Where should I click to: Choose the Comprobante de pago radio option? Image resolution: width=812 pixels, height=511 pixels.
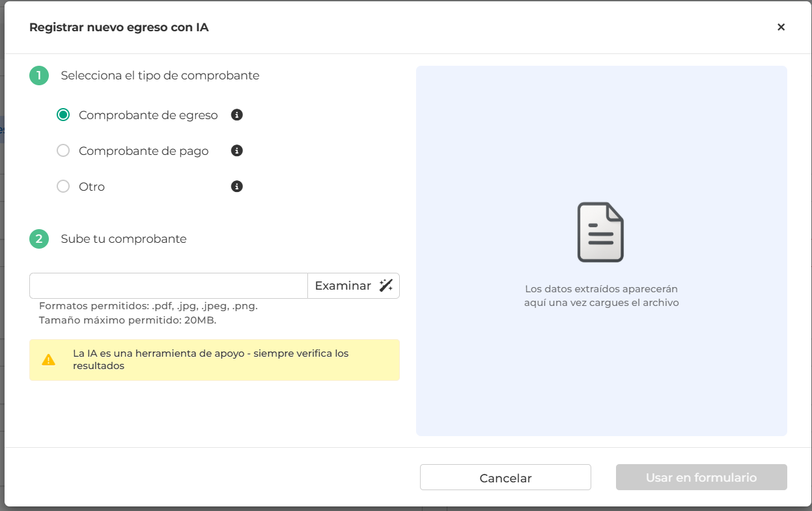click(x=63, y=151)
